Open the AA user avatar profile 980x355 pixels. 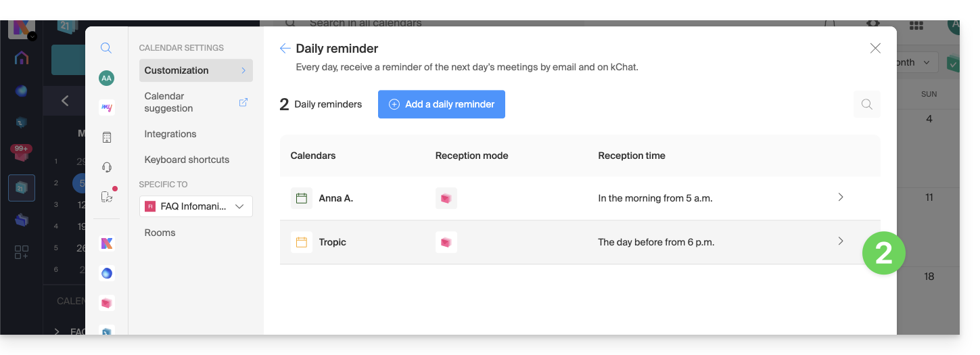coord(106,78)
